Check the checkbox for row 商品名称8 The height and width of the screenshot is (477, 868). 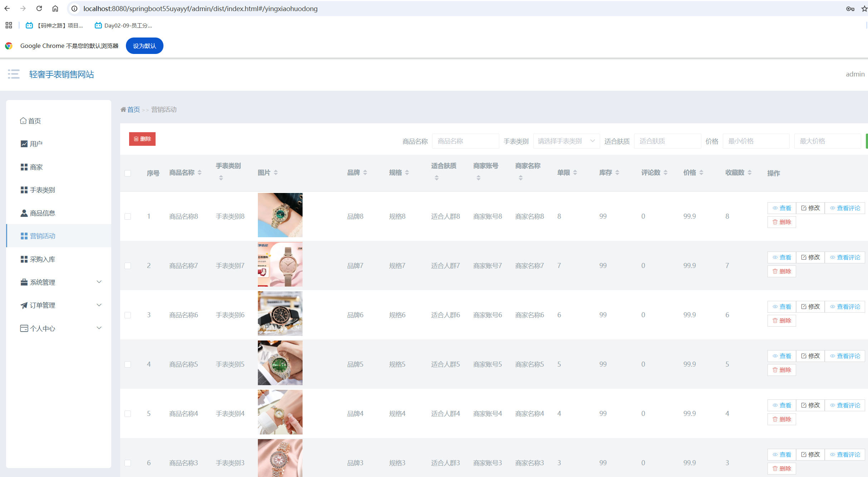(128, 217)
